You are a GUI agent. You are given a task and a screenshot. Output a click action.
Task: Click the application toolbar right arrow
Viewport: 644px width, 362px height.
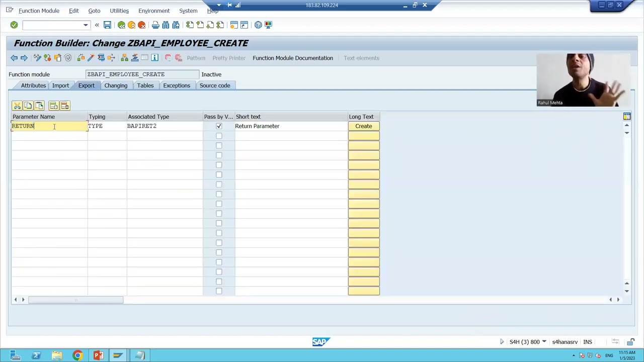pos(24,58)
